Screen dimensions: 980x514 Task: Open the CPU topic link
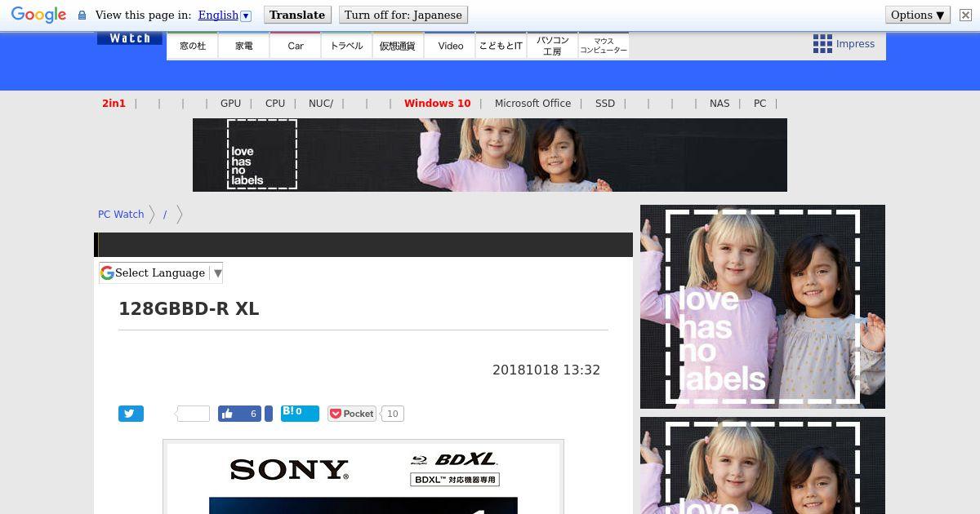[x=275, y=104]
